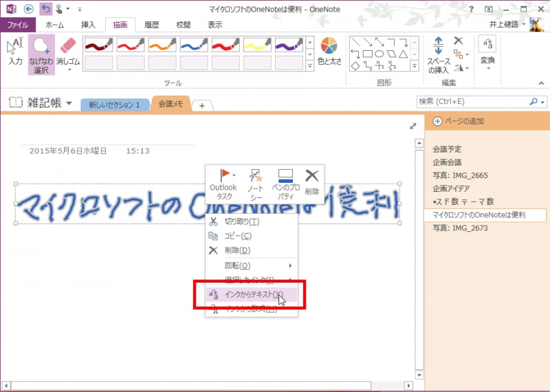The height and width of the screenshot is (392, 550).
Task: Switch to 校閲 tab
Action: click(x=183, y=25)
